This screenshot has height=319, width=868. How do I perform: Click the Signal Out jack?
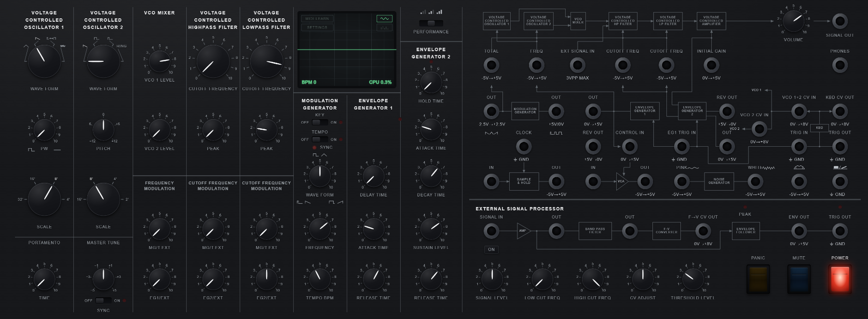point(840,21)
